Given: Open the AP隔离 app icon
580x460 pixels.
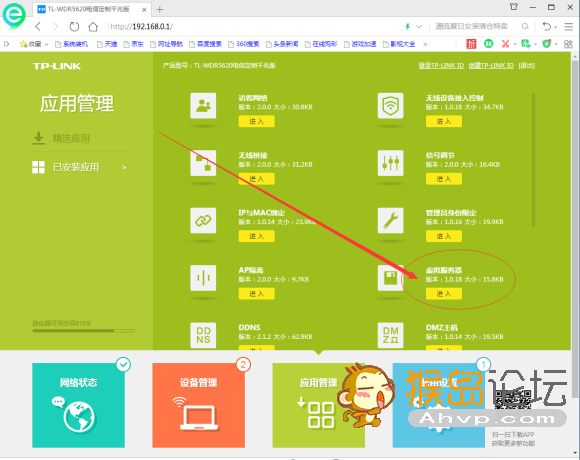Looking at the screenshot, I should 203,278.
